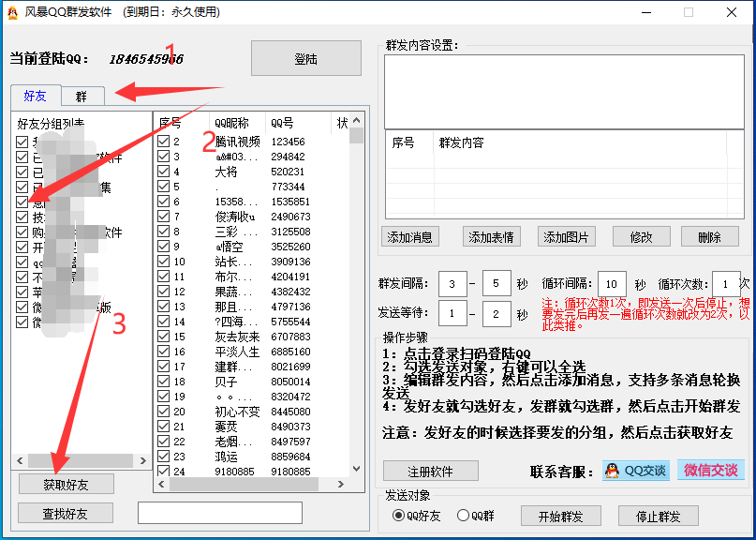This screenshot has height=540, width=756.
Task: Click the 开始群发 button
Action: click(x=561, y=516)
